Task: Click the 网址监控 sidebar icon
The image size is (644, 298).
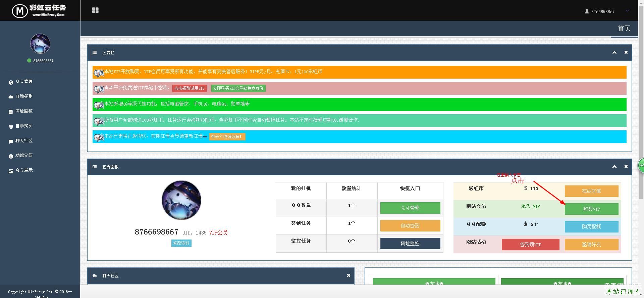Action: pos(11,112)
